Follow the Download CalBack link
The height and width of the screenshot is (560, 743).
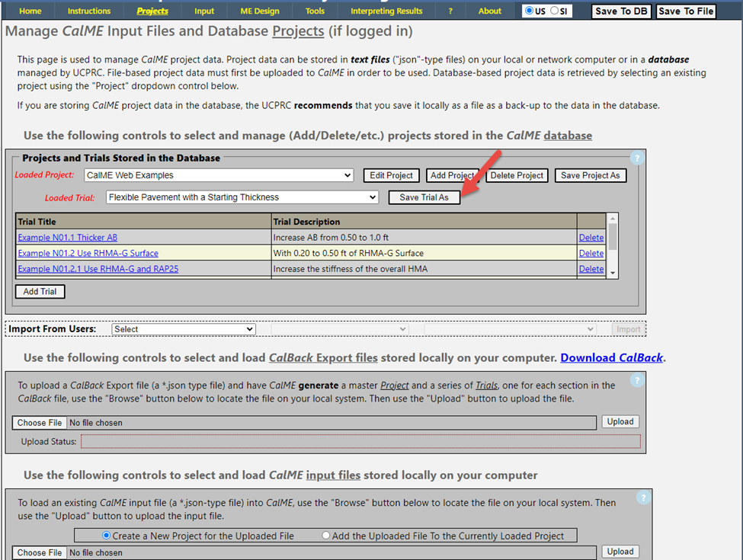(x=612, y=358)
